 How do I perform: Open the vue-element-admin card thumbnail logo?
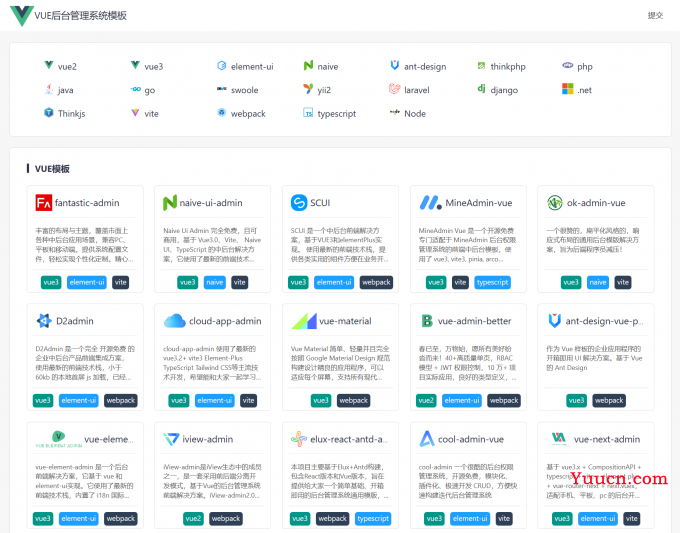pos(59,439)
